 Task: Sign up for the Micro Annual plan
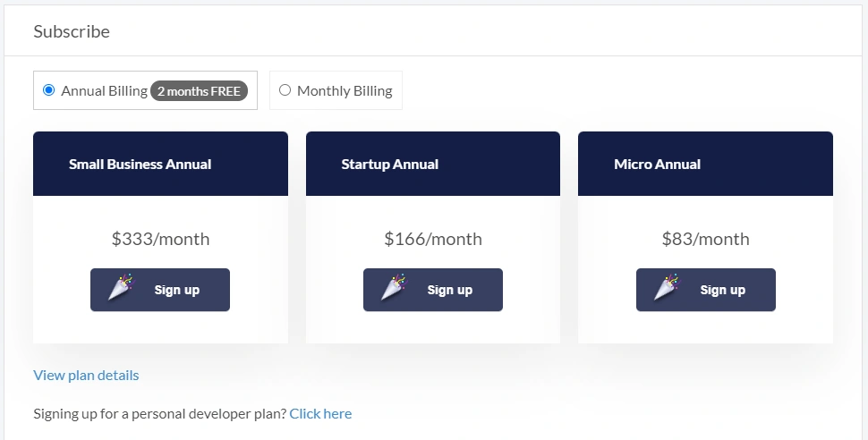pos(706,290)
